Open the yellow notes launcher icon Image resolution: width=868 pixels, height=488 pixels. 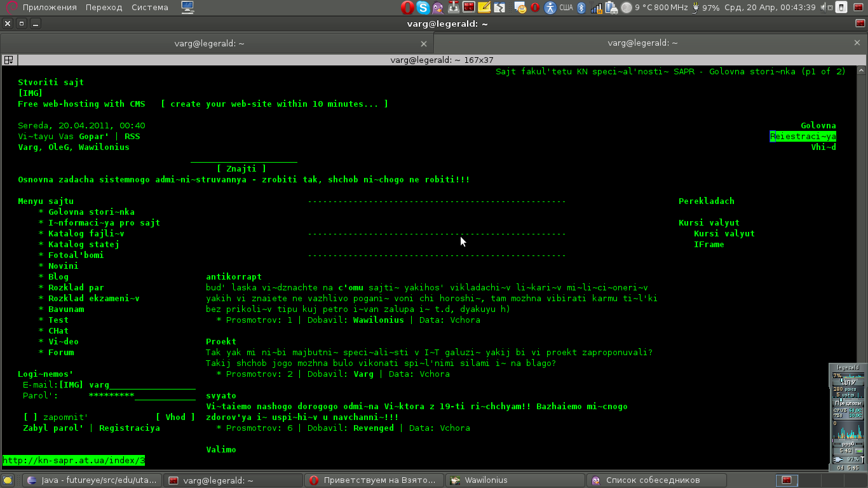coord(484,8)
